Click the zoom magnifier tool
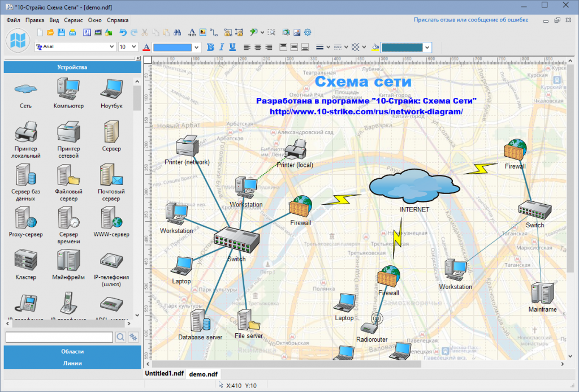579x392 pixels. [x=253, y=32]
